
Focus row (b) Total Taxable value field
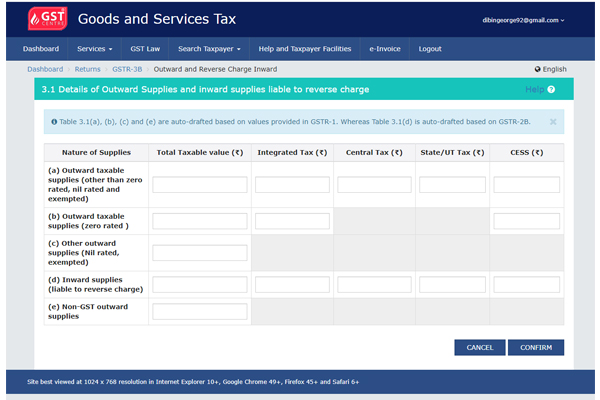pos(200,221)
